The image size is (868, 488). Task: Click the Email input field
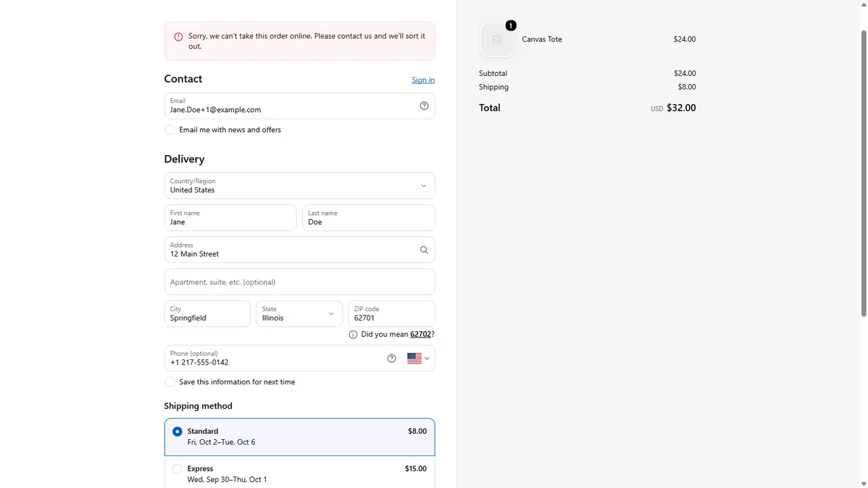point(300,106)
